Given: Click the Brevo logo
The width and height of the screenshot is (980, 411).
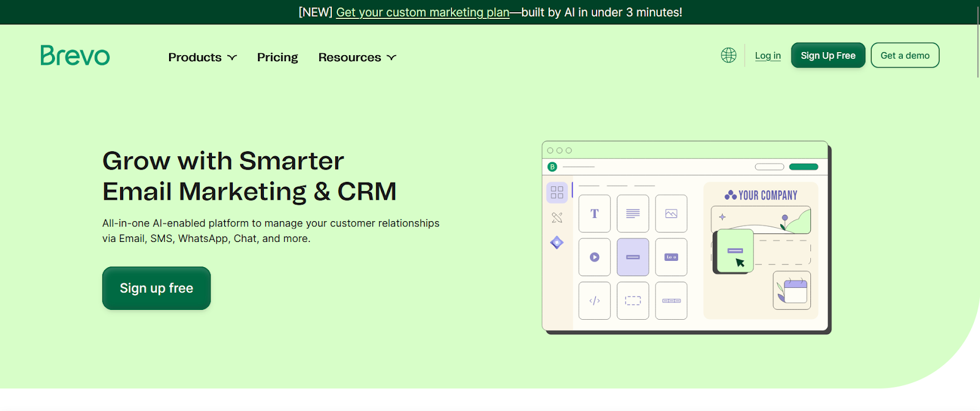Looking at the screenshot, I should (x=75, y=56).
